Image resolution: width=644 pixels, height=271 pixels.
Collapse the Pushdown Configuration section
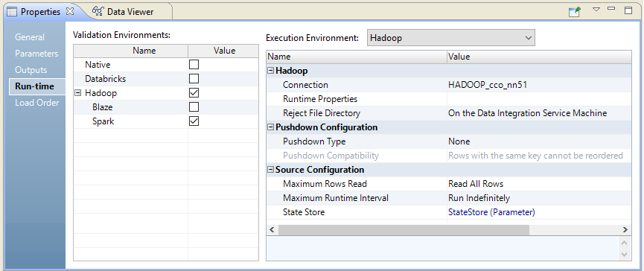(270, 127)
